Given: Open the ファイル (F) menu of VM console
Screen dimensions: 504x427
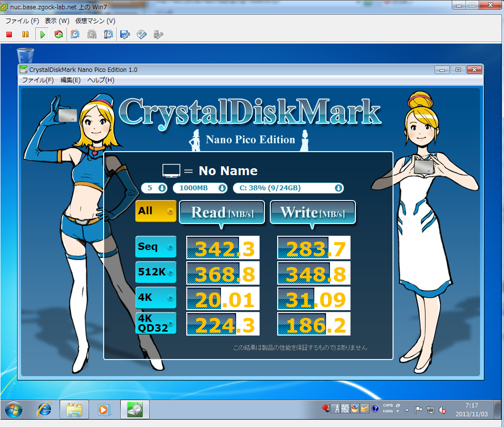Looking at the screenshot, I should point(22,21).
